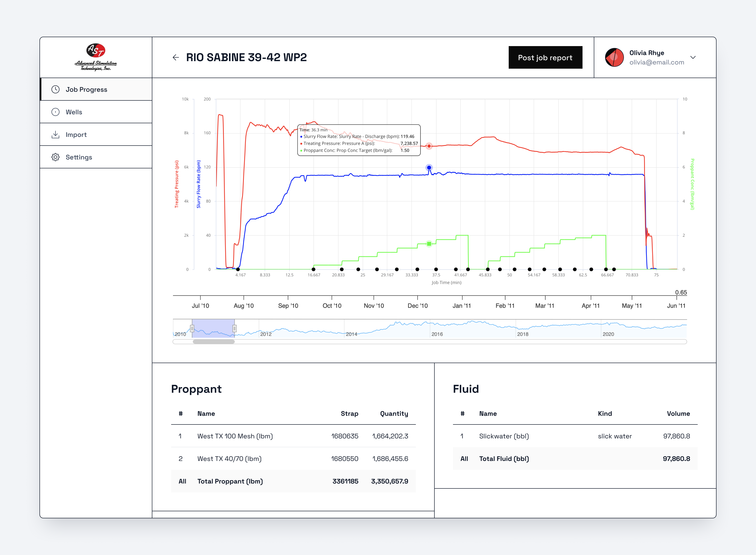Select the Import download icon
This screenshot has width=756, height=555.
tap(55, 134)
